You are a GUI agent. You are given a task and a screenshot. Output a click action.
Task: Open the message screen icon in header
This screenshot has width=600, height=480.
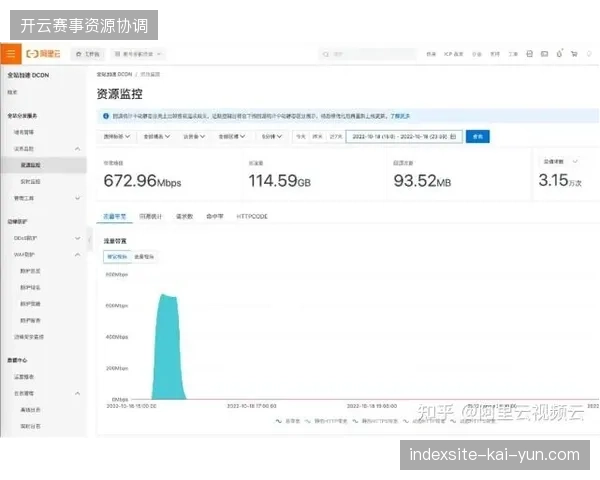click(x=544, y=54)
